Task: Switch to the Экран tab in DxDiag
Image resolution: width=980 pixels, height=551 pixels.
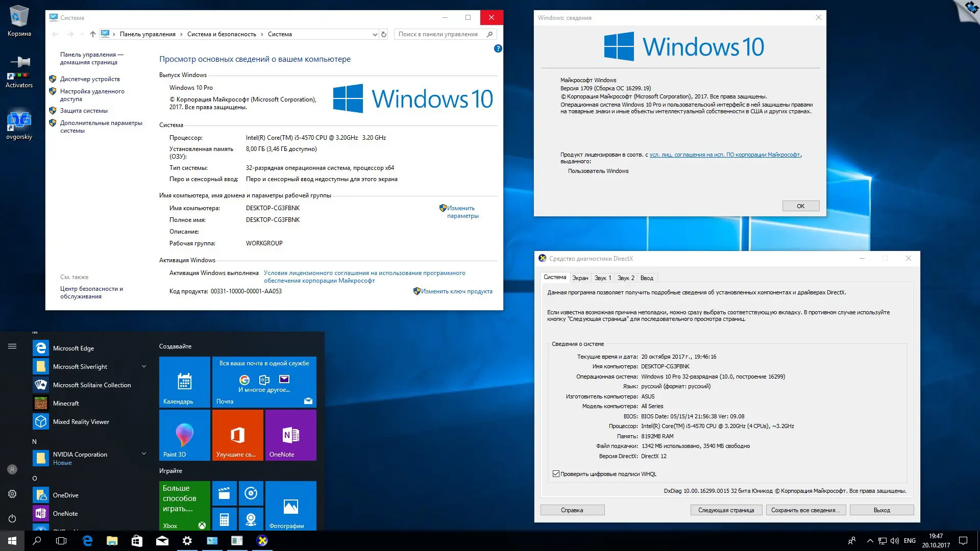Action: click(581, 278)
